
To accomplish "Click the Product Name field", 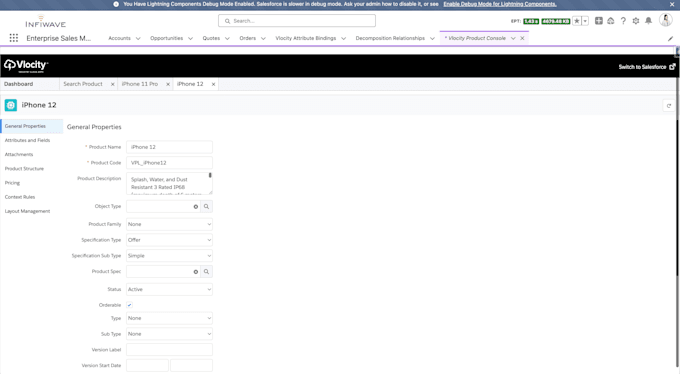I will [x=169, y=147].
